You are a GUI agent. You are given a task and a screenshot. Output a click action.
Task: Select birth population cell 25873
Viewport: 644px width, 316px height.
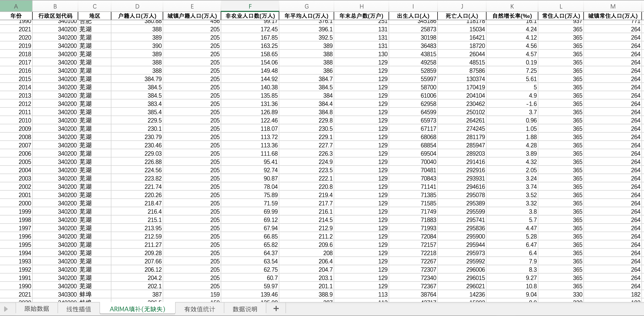[x=428, y=29]
